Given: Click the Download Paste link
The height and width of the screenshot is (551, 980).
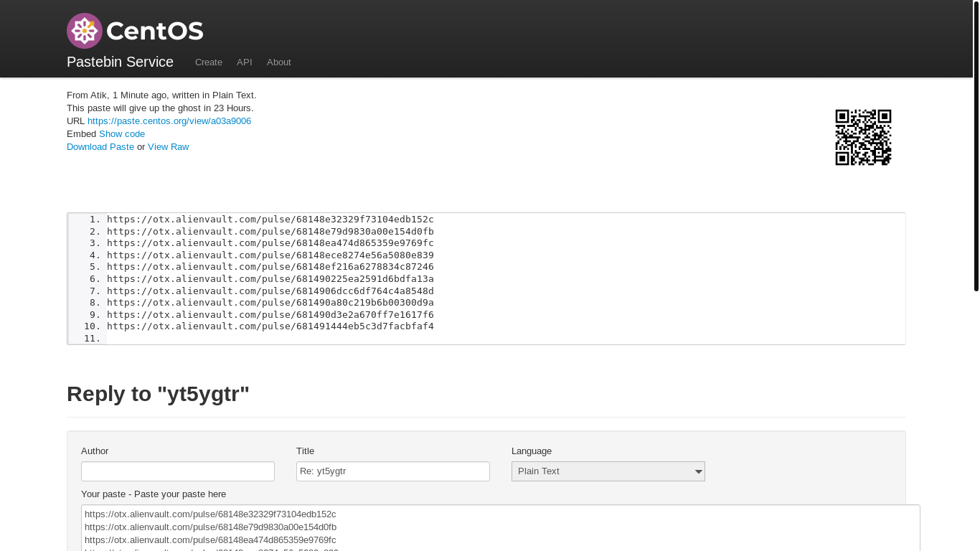Looking at the screenshot, I should pyautogui.click(x=100, y=147).
